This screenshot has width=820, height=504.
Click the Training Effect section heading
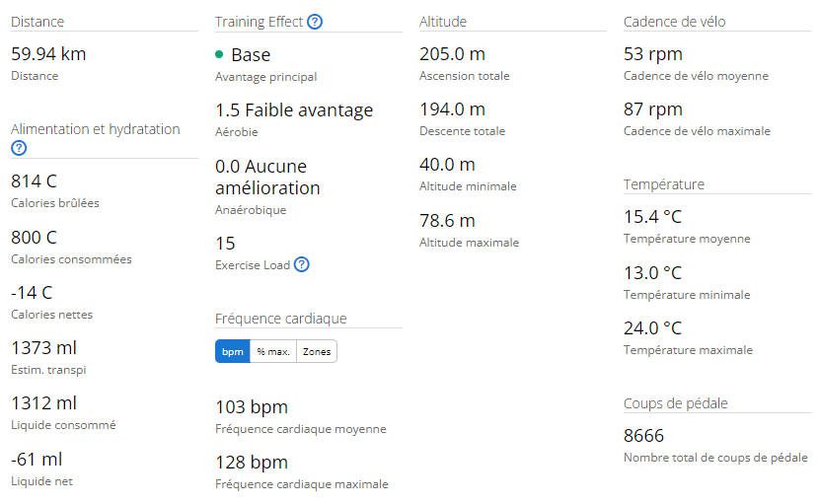pyautogui.click(x=259, y=22)
